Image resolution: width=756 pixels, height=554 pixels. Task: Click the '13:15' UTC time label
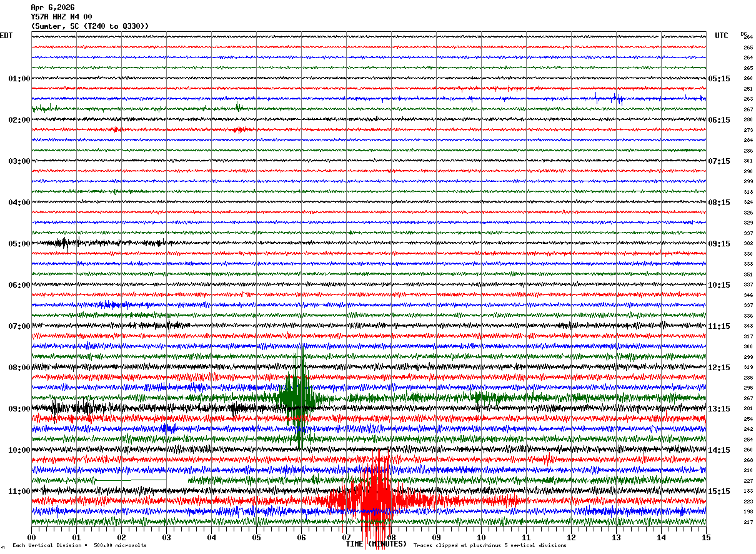click(x=719, y=409)
